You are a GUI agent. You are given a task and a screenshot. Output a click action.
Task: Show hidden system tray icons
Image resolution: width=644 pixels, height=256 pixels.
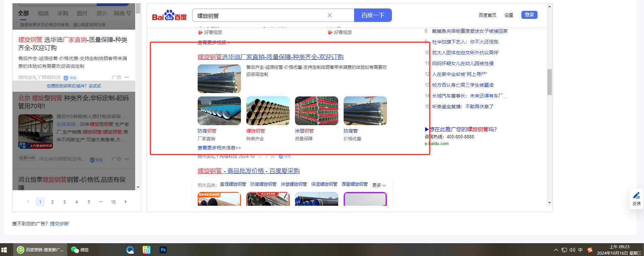[556, 250]
